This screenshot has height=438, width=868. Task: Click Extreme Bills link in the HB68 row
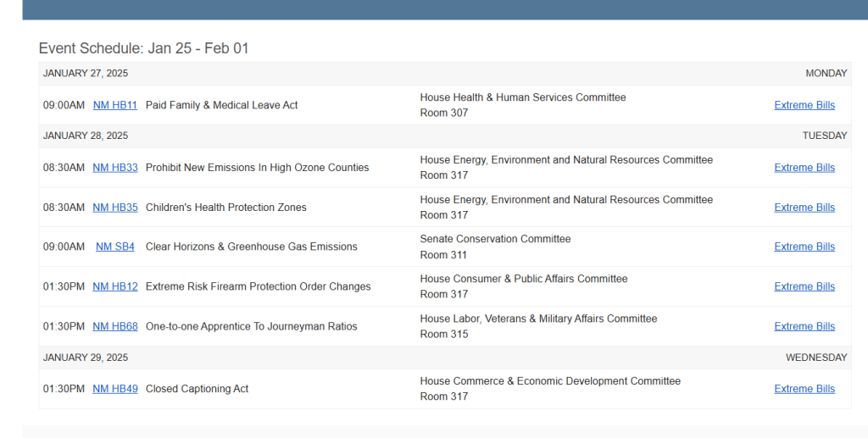tap(804, 326)
